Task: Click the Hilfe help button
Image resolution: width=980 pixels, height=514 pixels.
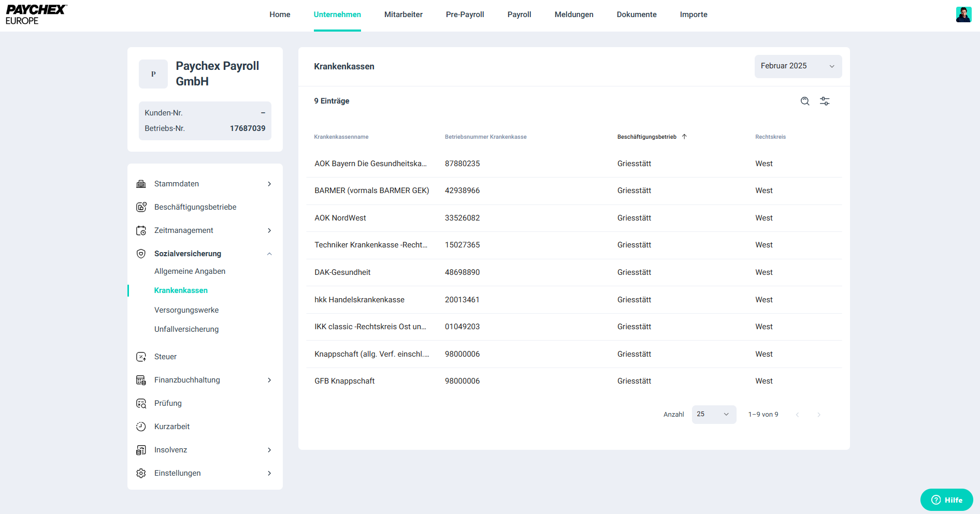Action: tap(946, 500)
